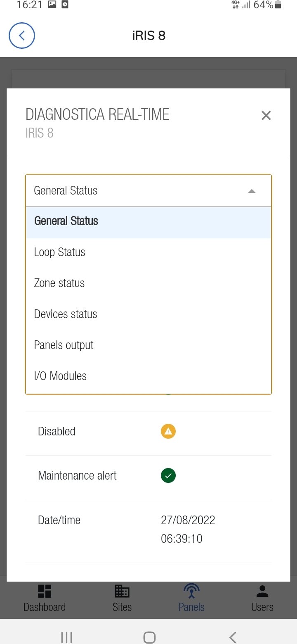Choose Zone status option
Viewport: 297px width, 644px height.
click(59, 283)
